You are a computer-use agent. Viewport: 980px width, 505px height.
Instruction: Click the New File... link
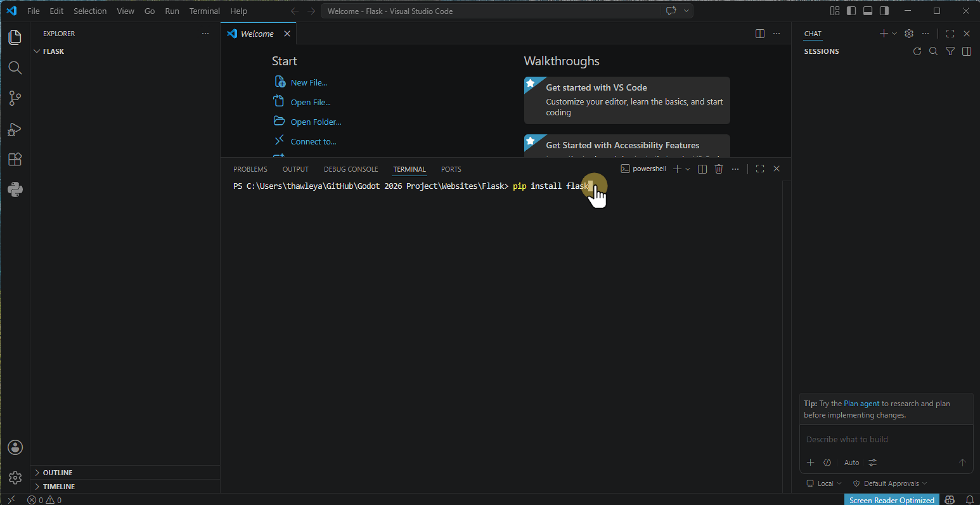tap(309, 82)
